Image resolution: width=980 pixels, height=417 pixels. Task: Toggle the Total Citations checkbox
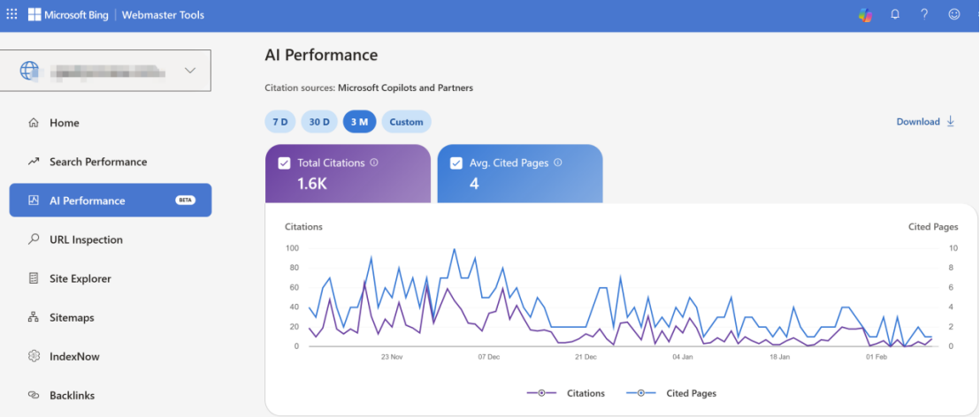tap(285, 163)
